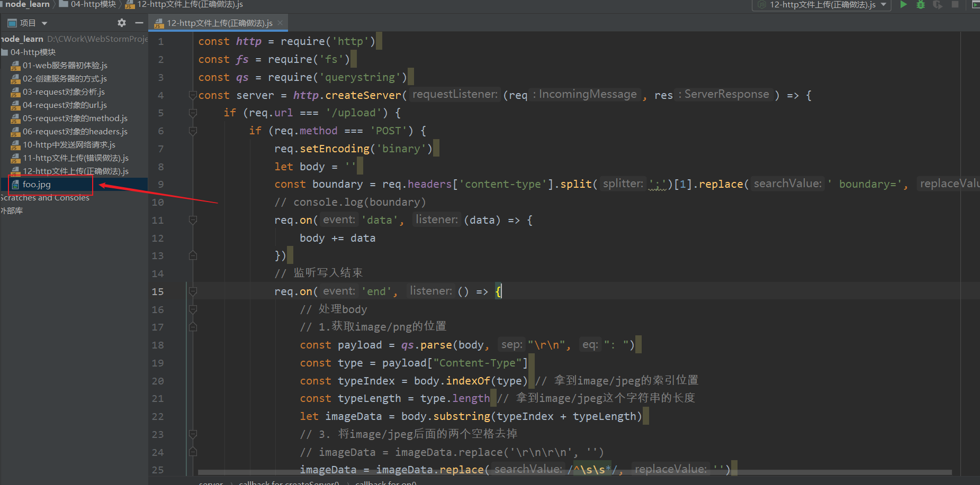980x485 pixels.
Task: Collapse req.on end callback fold on line 15
Action: pos(193,291)
